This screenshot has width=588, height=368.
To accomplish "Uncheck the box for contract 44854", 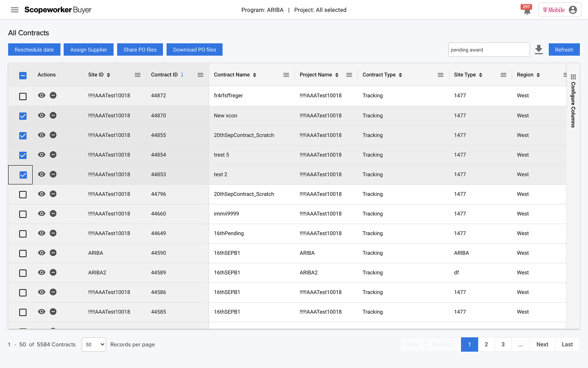I will pos(23,155).
